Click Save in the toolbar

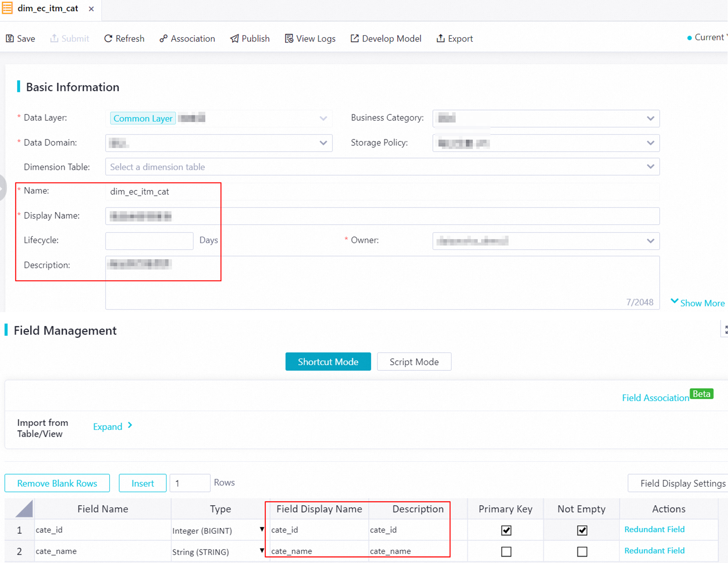click(21, 39)
